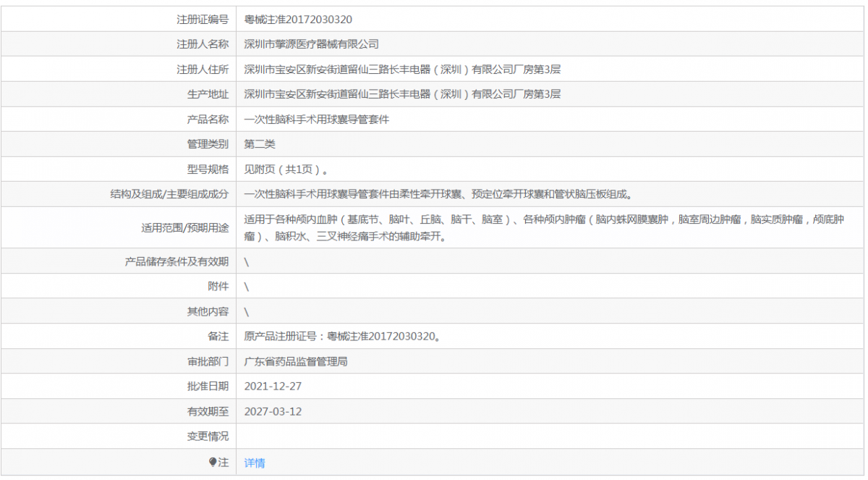Click the 批准日期 label
This screenshot has height=480, width=868.
pyautogui.click(x=208, y=387)
